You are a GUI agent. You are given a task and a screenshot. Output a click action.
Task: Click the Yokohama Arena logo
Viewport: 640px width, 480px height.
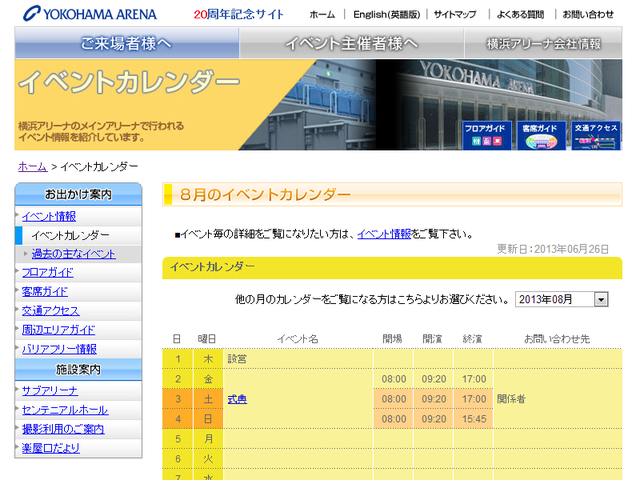pos(90,14)
